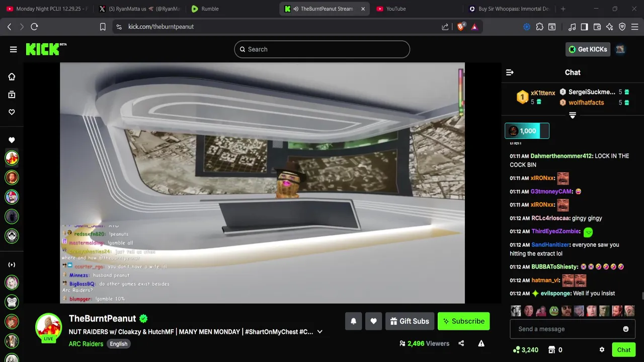Open the Brave playlist music icon
Image resolution: width=644 pixels, height=362 pixels.
click(572, 27)
